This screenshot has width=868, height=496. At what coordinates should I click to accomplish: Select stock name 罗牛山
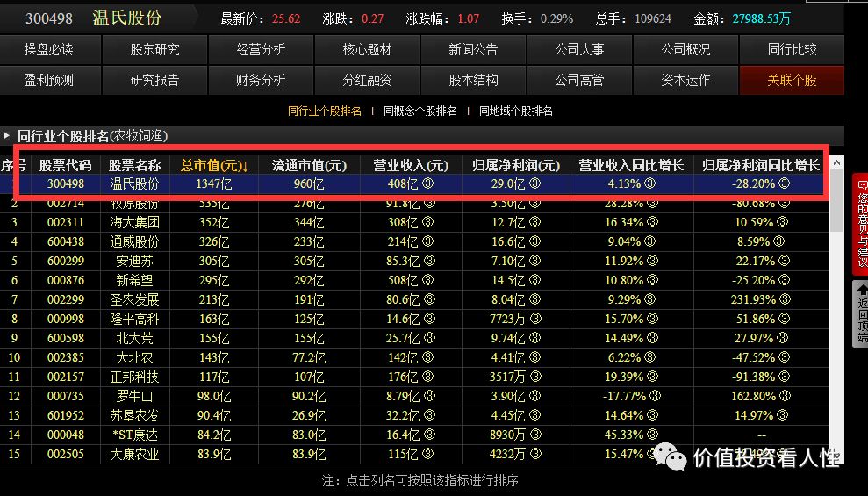click(134, 396)
